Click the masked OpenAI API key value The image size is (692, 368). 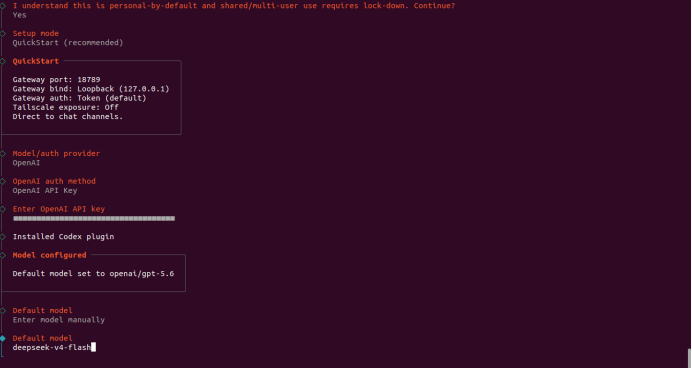[94, 218]
